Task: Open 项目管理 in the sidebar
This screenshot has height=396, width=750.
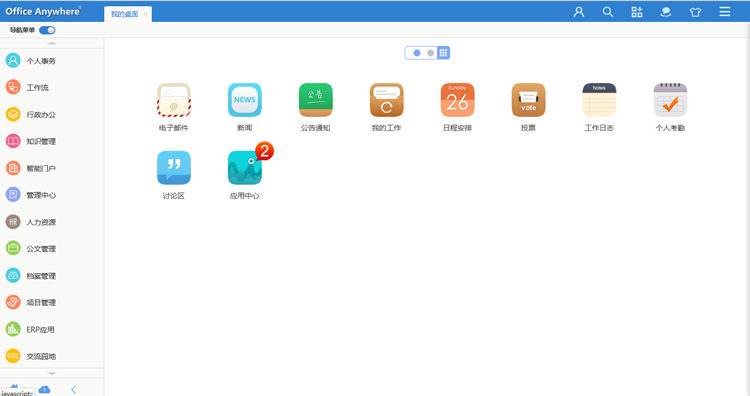Action: point(52,302)
